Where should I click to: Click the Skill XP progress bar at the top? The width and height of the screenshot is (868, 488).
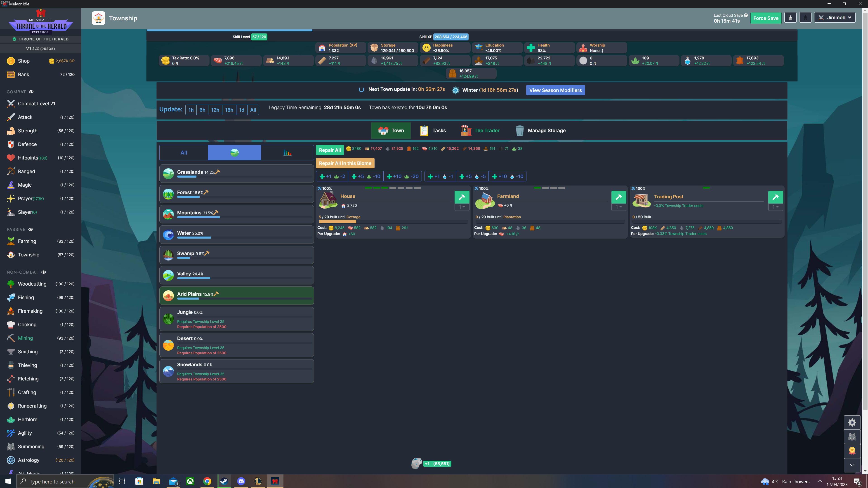pyautogui.click(x=451, y=37)
